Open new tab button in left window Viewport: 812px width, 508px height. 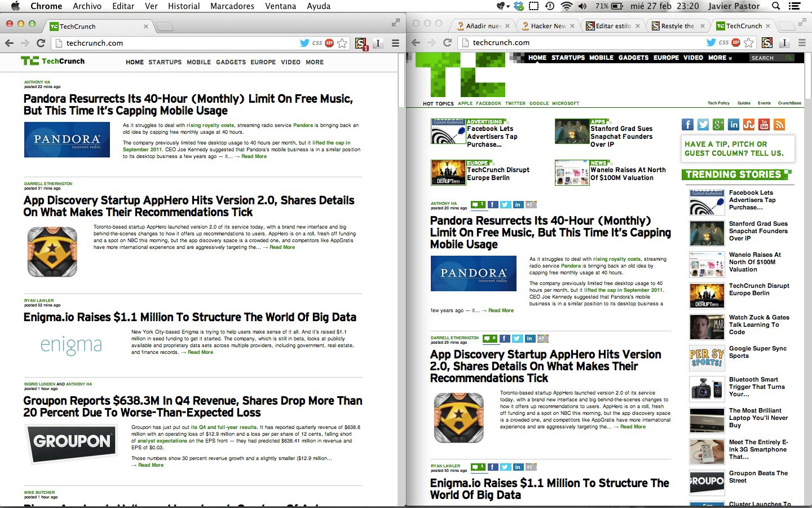(165, 27)
